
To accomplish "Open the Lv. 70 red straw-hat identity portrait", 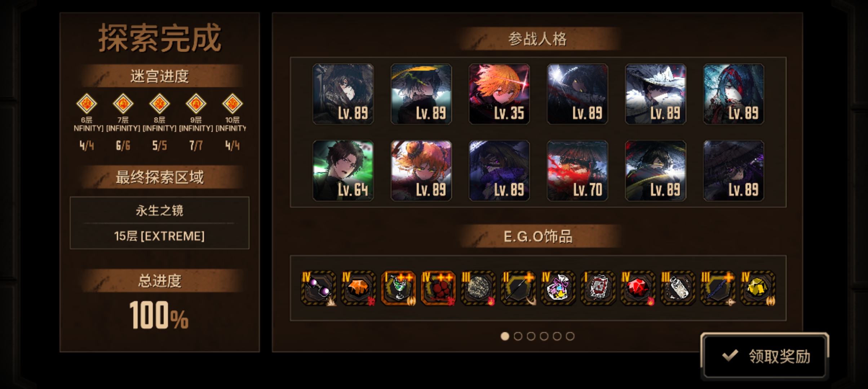I will [577, 171].
